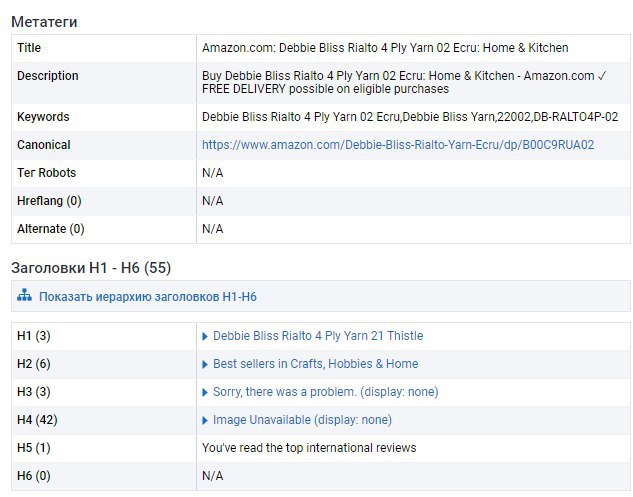The width and height of the screenshot is (633, 497).
Task: Click the 'Hreflang (0)' row label
Action: pyautogui.click(x=49, y=201)
